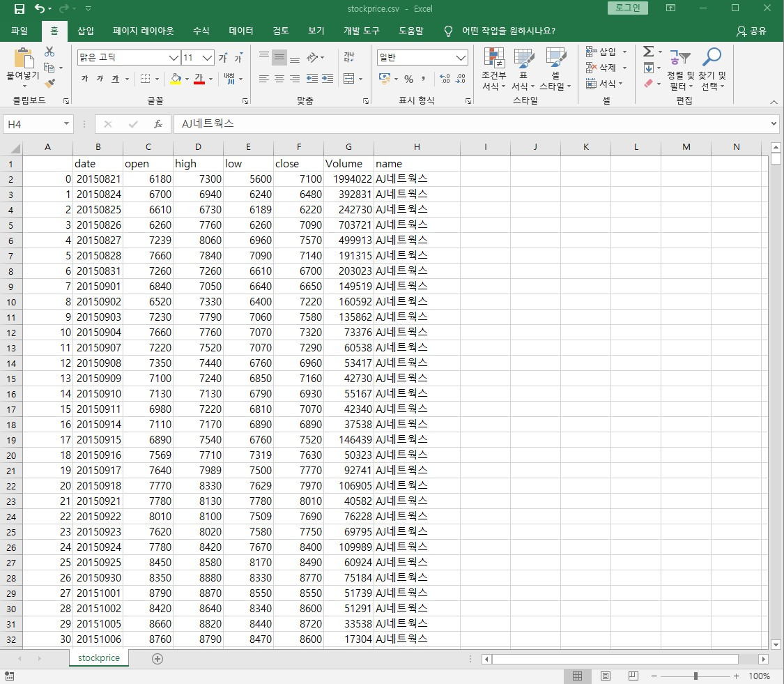Decrease font size with small 가 icon
Image resolution: width=784 pixels, height=684 pixels.
(238, 58)
